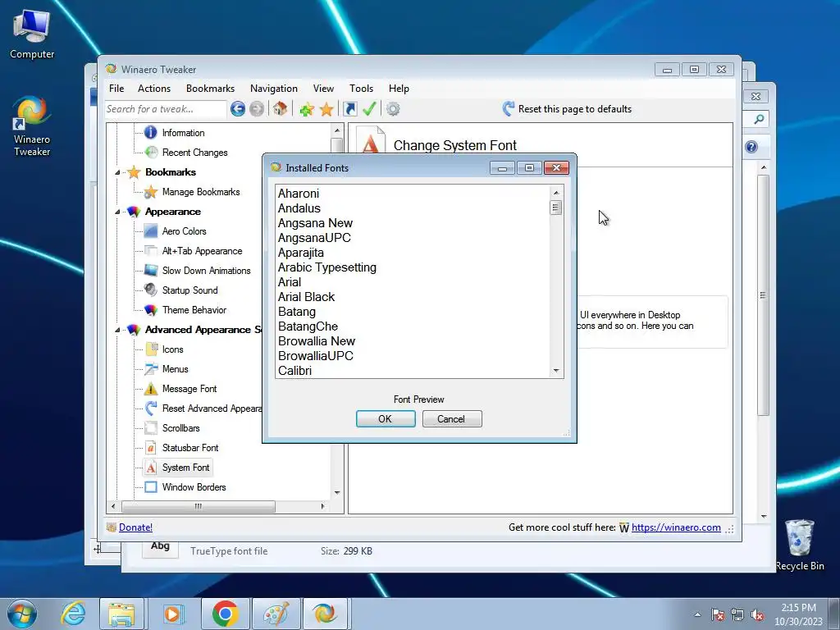
Task: Click the Slow Down Animations icon
Action: click(x=151, y=271)
